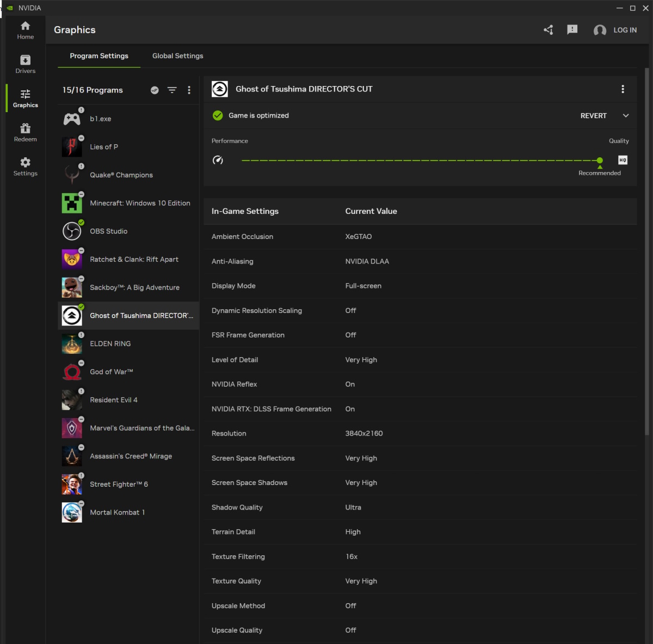653x644 pixels.
Task: Click the REVERT button
Action: click(x=593, y=116)
